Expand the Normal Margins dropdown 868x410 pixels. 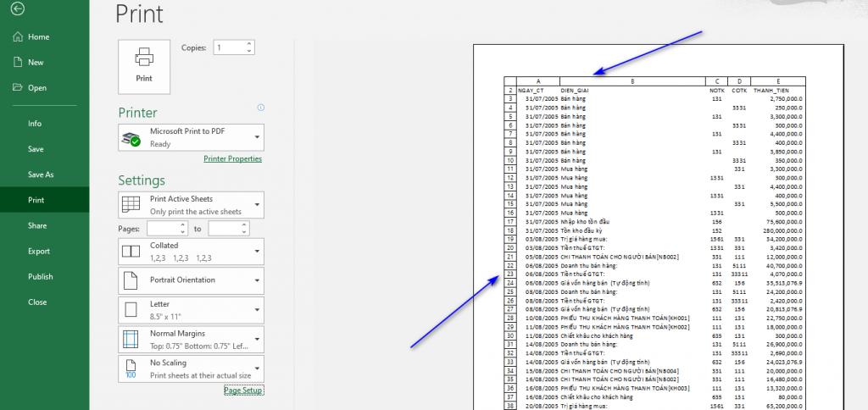coord(257,339)
